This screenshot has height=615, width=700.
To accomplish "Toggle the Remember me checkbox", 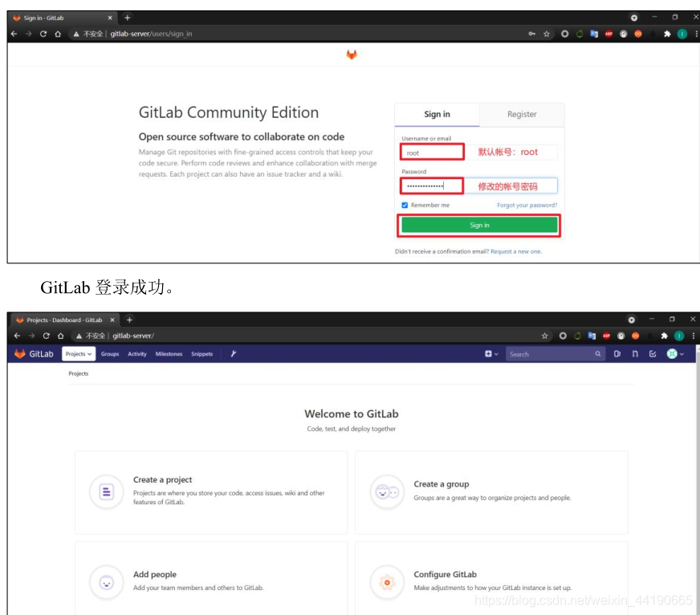I will [x=405, y=205].
